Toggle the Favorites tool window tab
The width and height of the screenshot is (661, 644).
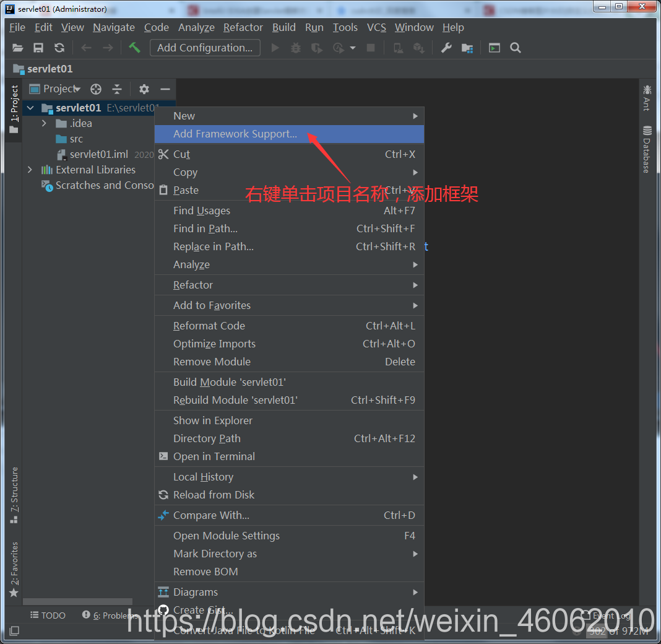tap(14, 569)
